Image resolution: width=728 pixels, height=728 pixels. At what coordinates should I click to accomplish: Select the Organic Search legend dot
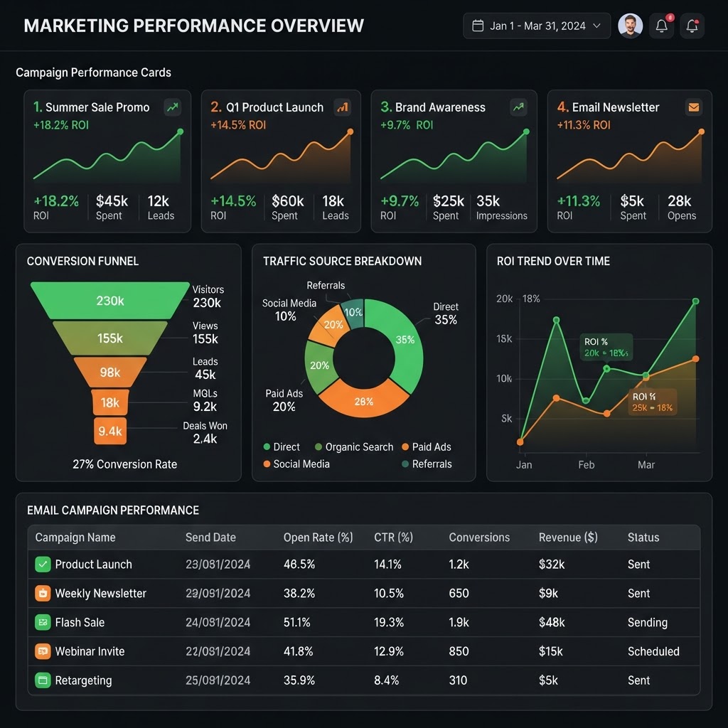click(x=318, y=446)
